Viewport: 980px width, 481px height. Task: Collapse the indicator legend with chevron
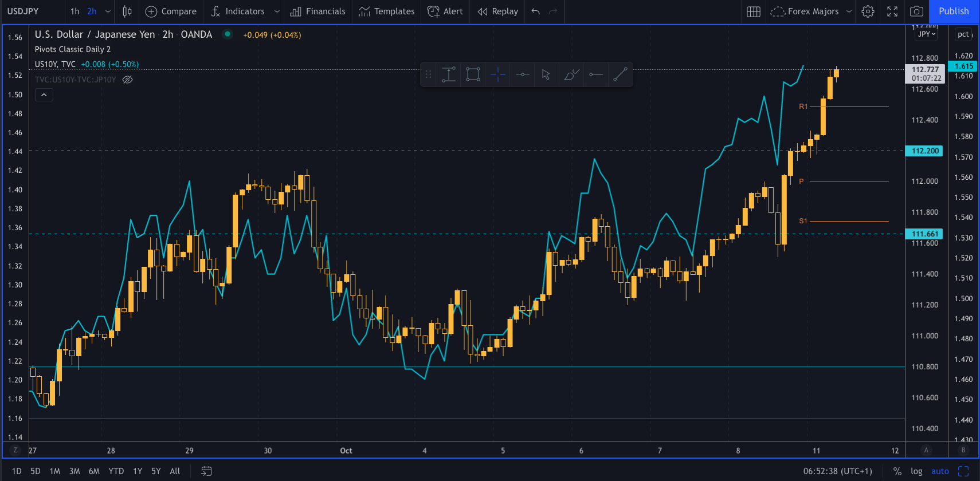[44, 94]
